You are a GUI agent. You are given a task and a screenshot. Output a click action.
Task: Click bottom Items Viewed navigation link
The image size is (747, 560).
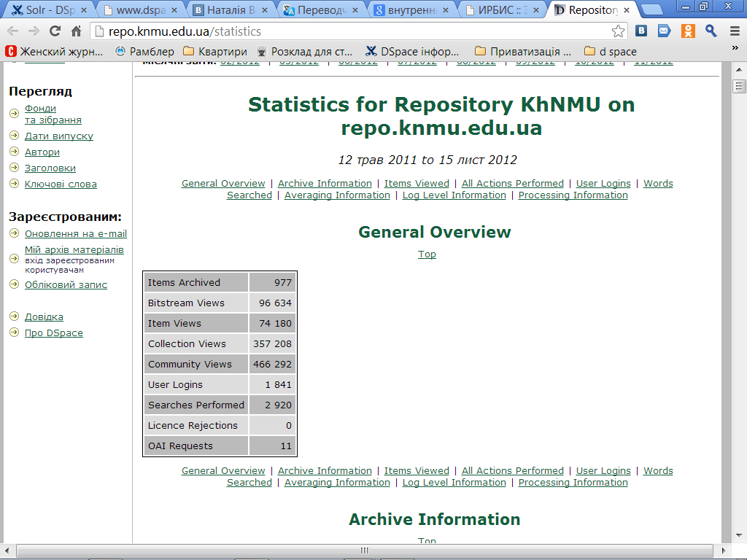pyautogui.click(x=417, y=471)
